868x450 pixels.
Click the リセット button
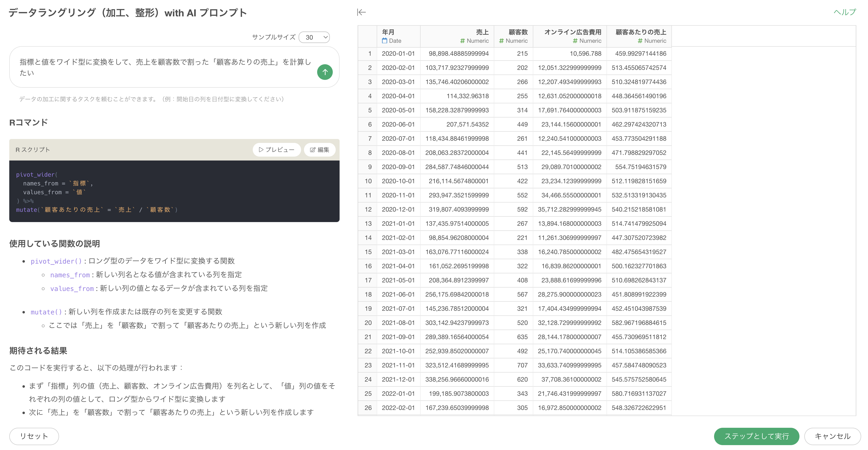point(34,436)
